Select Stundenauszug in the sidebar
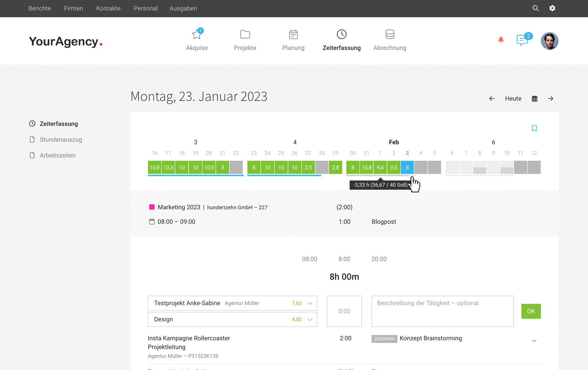588x370 pixels. coord(61,140)
